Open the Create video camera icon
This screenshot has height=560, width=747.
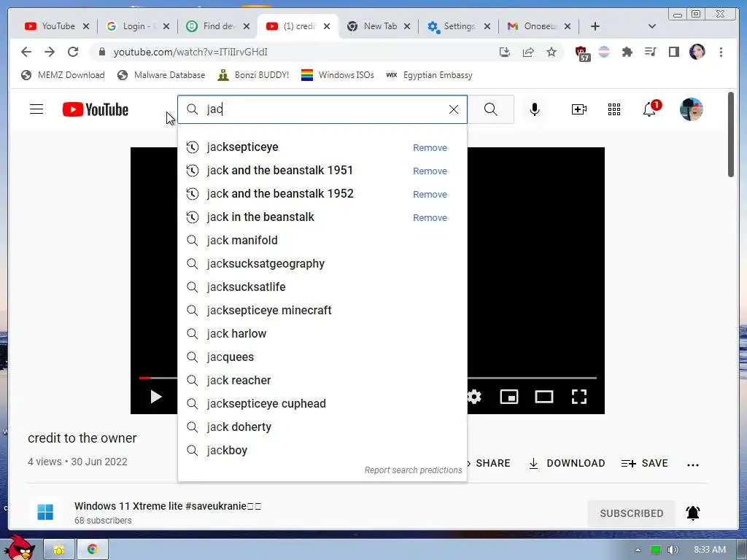[x=578, y=109]
